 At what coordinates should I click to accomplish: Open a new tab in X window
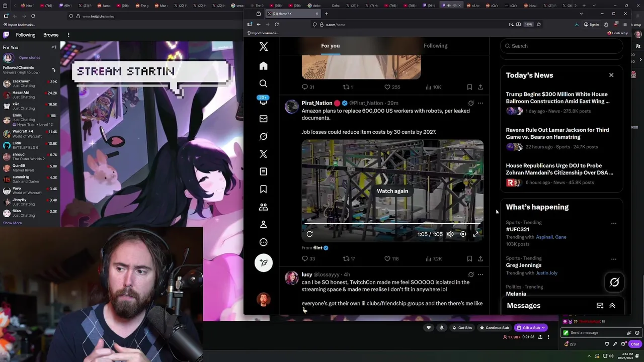pyautogui.click(x=326, y=14)
